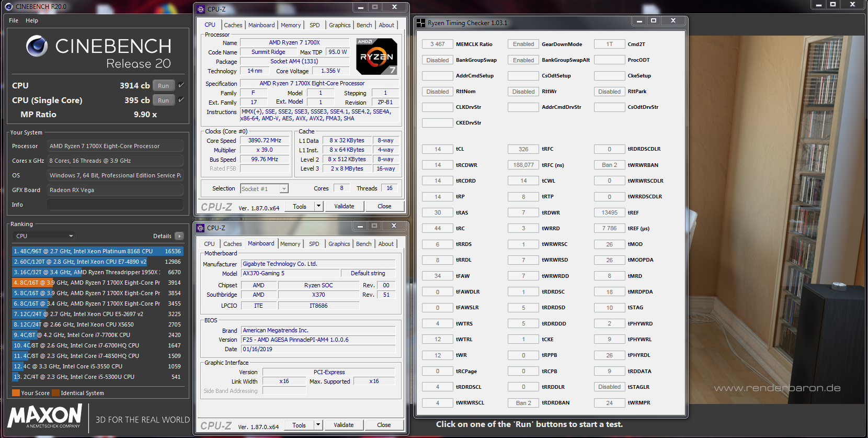
Task: Select About tab in top CPU-Z
Action: click(x=386, y=25)
